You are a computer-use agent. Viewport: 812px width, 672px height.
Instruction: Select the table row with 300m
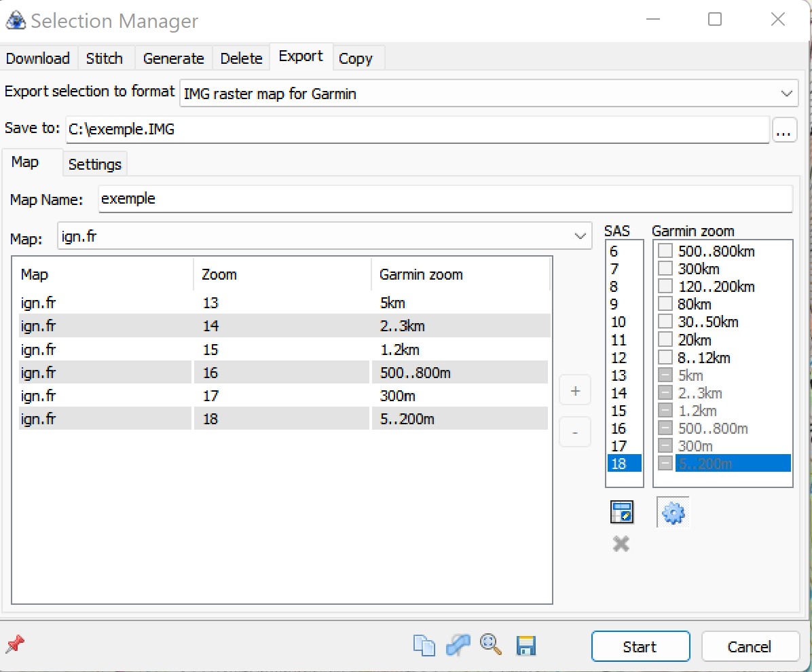click(x=284, y=396)
